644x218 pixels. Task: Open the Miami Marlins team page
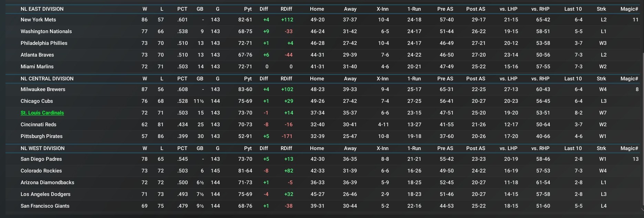(37, 67)
